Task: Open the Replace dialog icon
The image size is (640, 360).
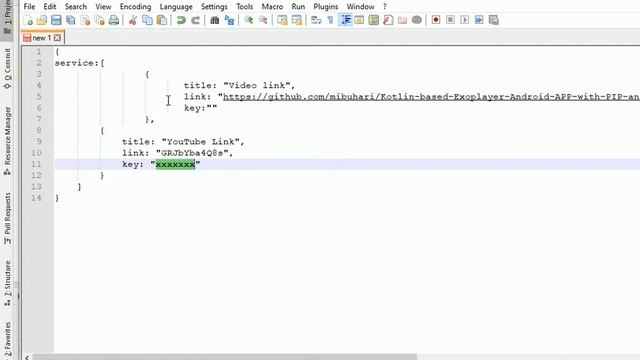Action: (x=229, y=20)
